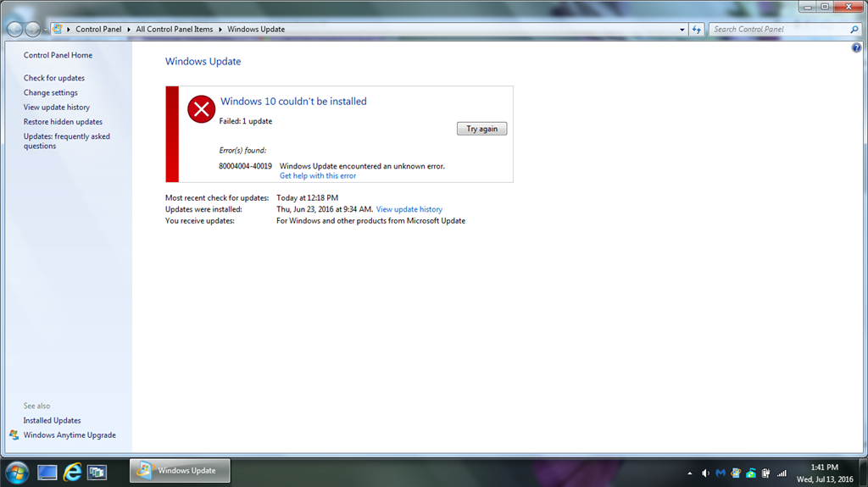Open Get help with this error link
This screenshot has height=487, width=868.
tap(318, 175)
